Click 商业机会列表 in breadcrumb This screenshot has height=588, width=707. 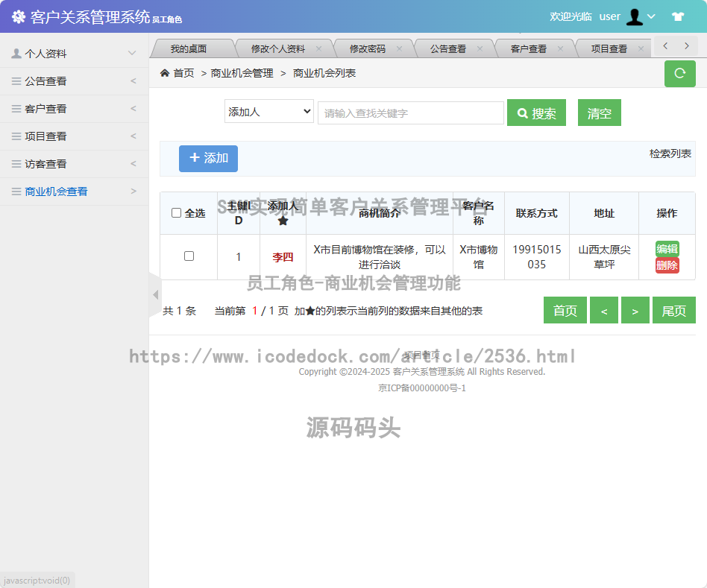[324, 73]
